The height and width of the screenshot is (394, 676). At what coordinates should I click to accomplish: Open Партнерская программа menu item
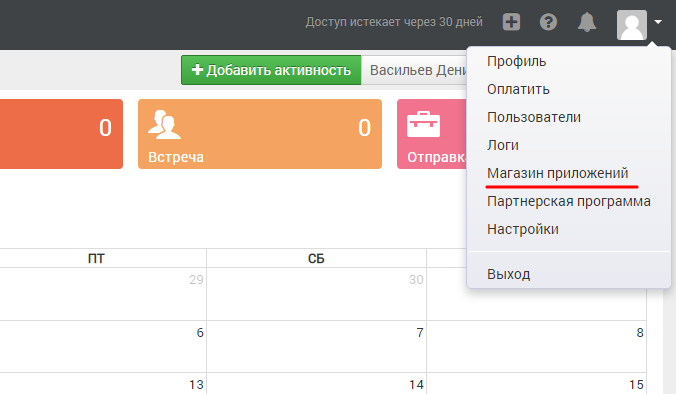pyautogui.click(x=569, y=201)
